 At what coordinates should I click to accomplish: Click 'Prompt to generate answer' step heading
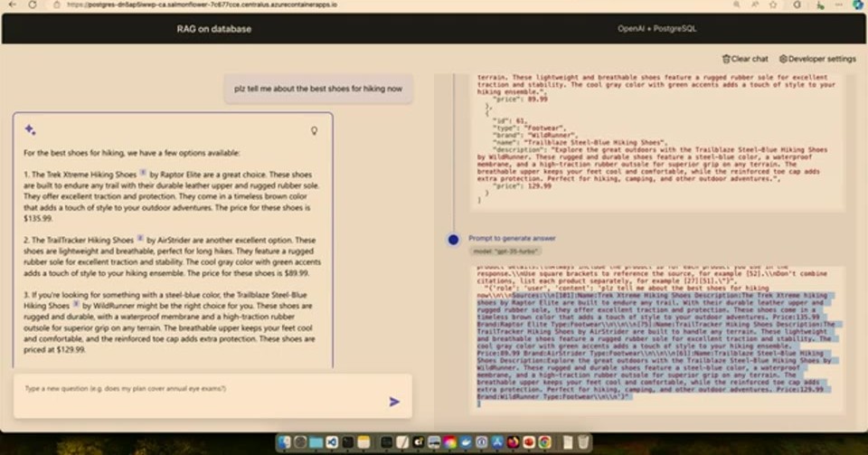tap(512, 238)
